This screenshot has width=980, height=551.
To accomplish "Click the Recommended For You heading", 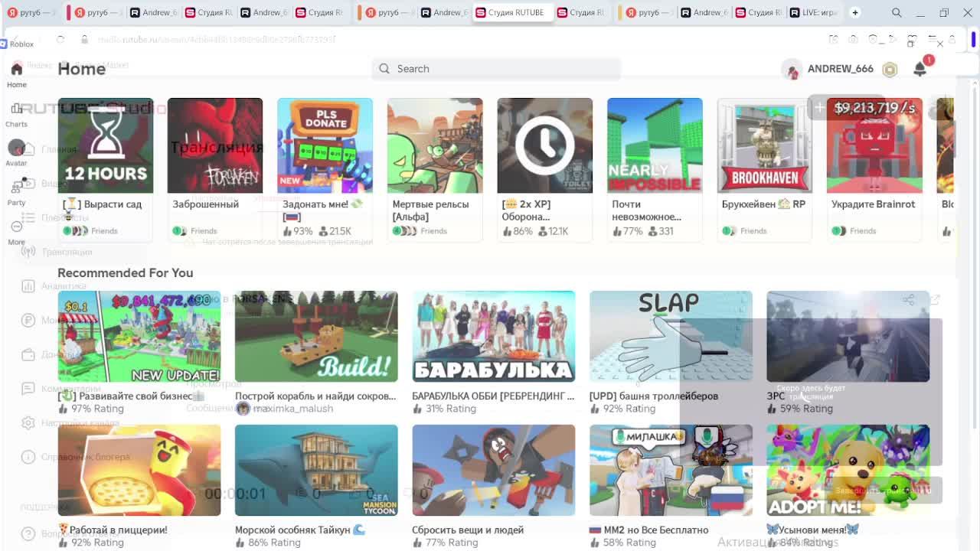I will 126,273.
